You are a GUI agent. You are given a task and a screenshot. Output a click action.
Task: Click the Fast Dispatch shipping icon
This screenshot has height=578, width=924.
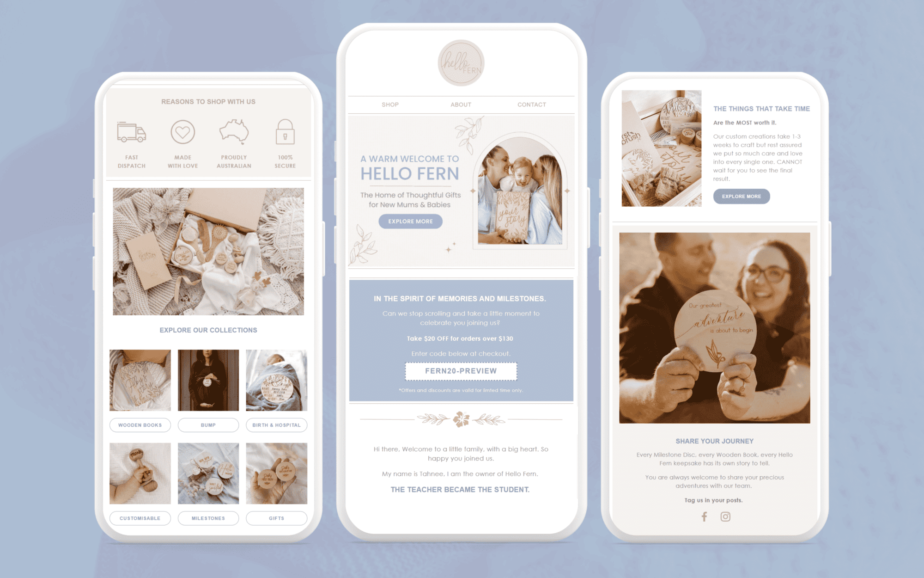coord(130,133)
